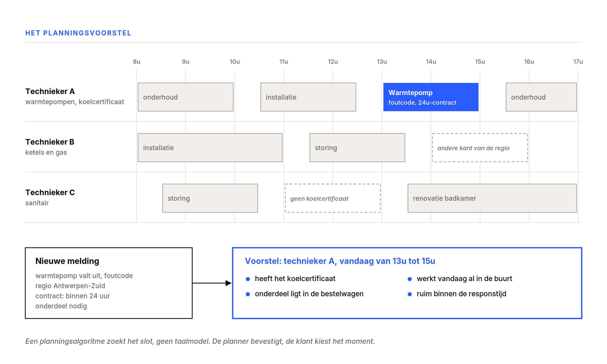Screen dimensions: 607x364
Task: Click the 'onderdeel nodig' line
Action: (61, 306)
